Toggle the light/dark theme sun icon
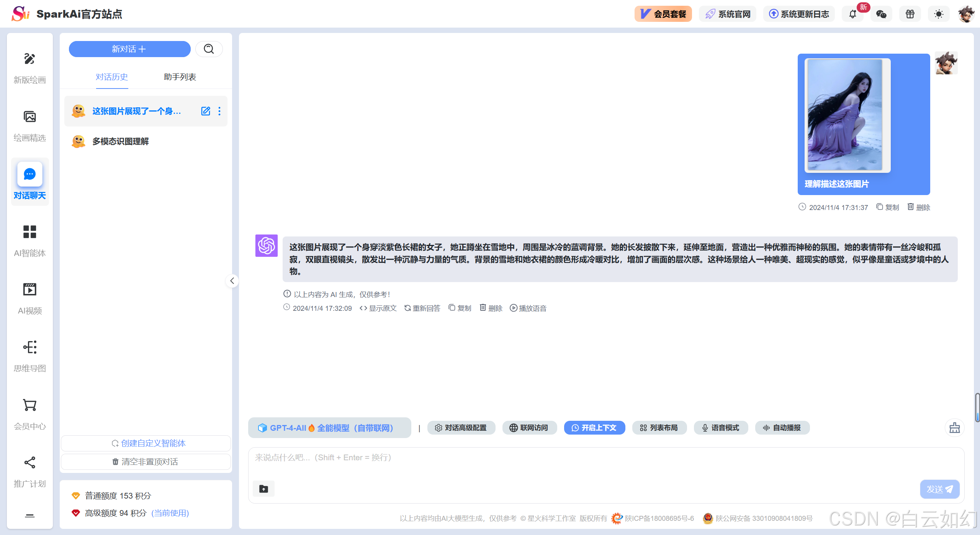 pyautogui.click(x=939, y=15)
